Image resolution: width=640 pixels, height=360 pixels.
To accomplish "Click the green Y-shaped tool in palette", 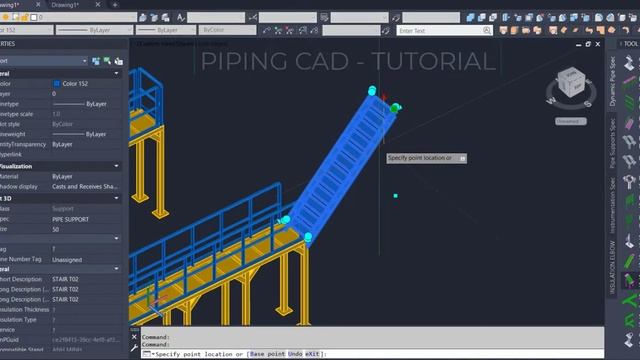I will click(x=629, y=300).
